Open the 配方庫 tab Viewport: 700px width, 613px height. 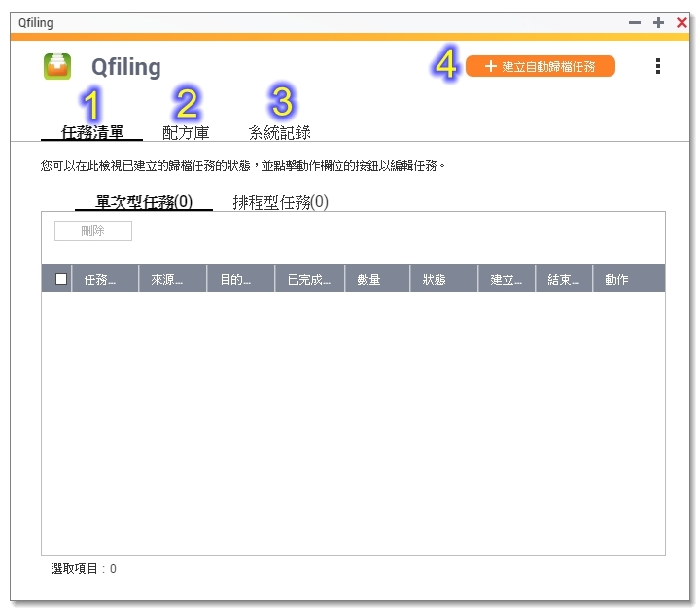coord(186,132)
